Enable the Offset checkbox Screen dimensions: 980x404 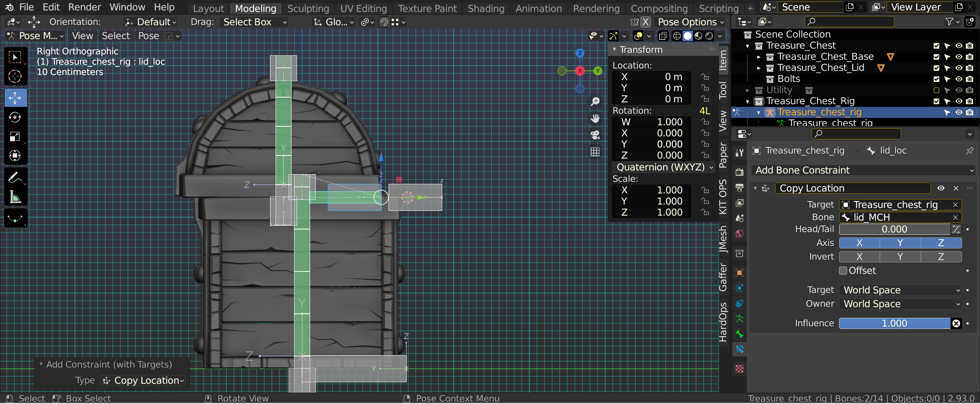(843, 271)
